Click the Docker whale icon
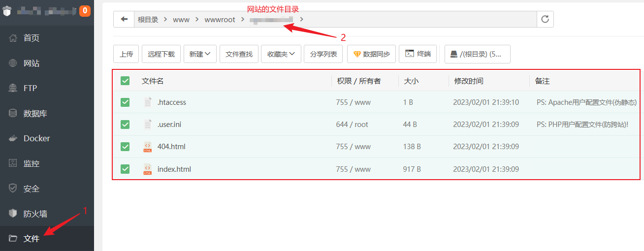This screenshot has height=251, width=644. click(13, 138)
